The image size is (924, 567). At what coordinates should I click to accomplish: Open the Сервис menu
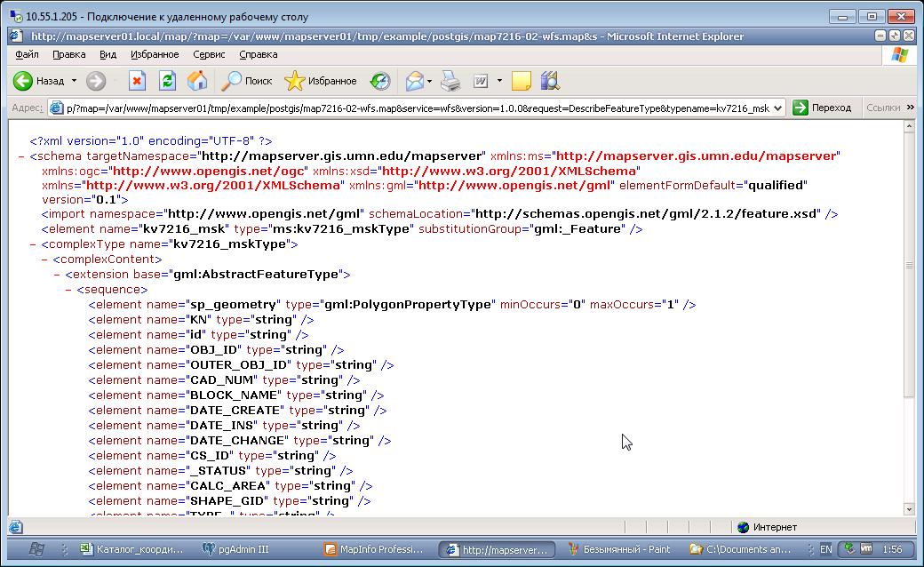[209, 54]
